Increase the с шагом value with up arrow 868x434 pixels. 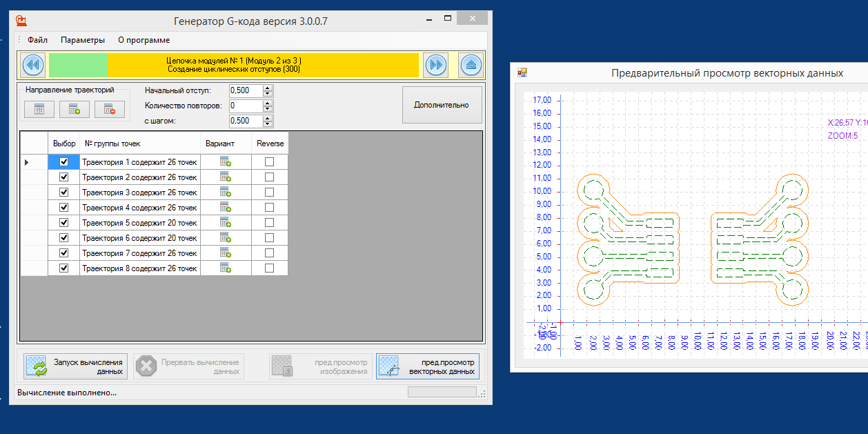[268, 118]
